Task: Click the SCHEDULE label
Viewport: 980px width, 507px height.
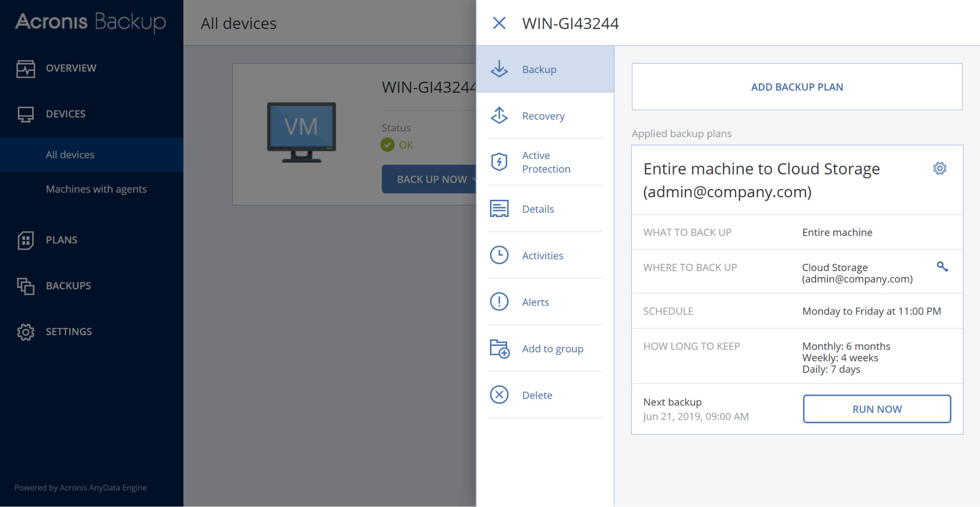Action: coord(668,312)
